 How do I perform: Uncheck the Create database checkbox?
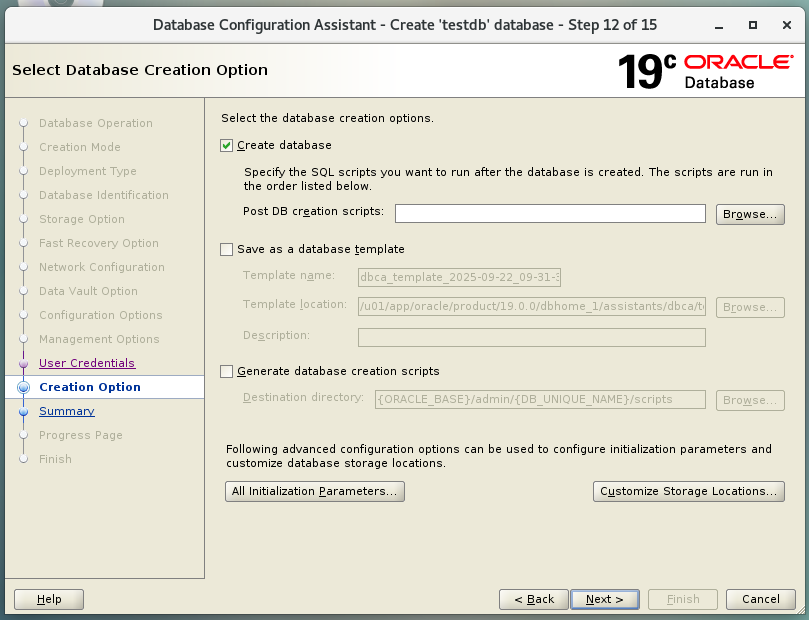pos(227,146)
